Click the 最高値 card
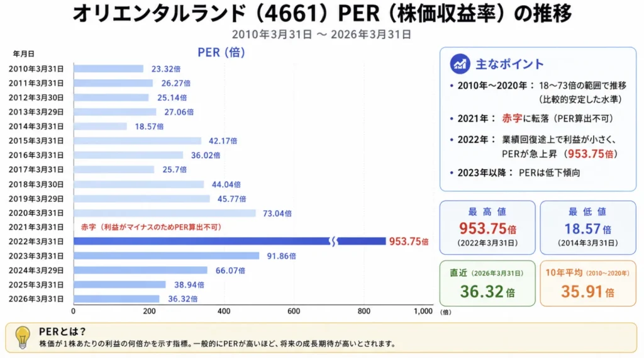644x358 pixels. coord(487,228)
